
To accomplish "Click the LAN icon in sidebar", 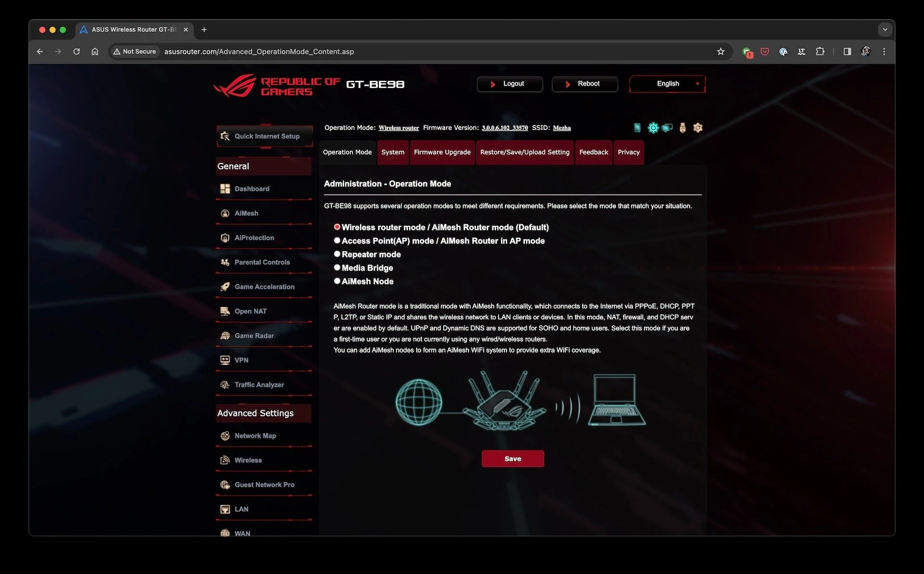I will 225,509.
